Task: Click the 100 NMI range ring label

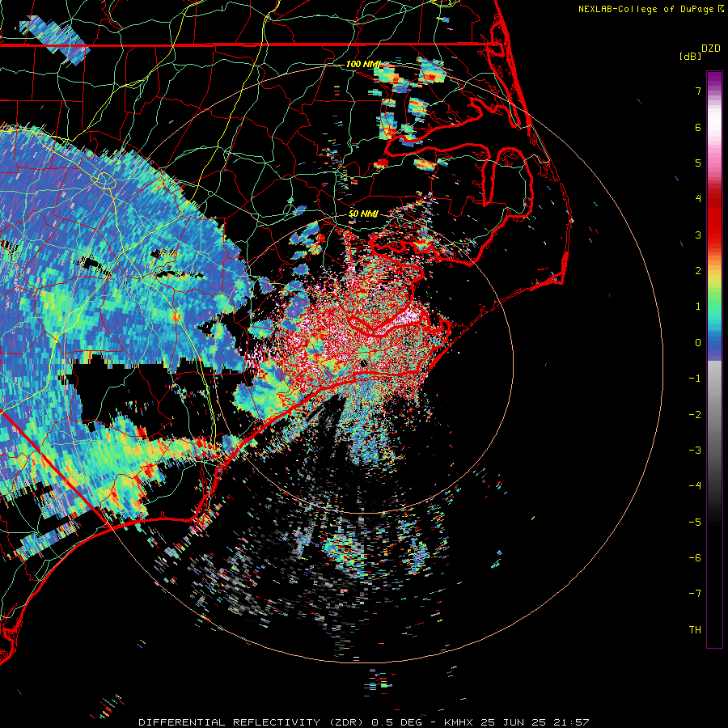Action: [x=363, y=64]
